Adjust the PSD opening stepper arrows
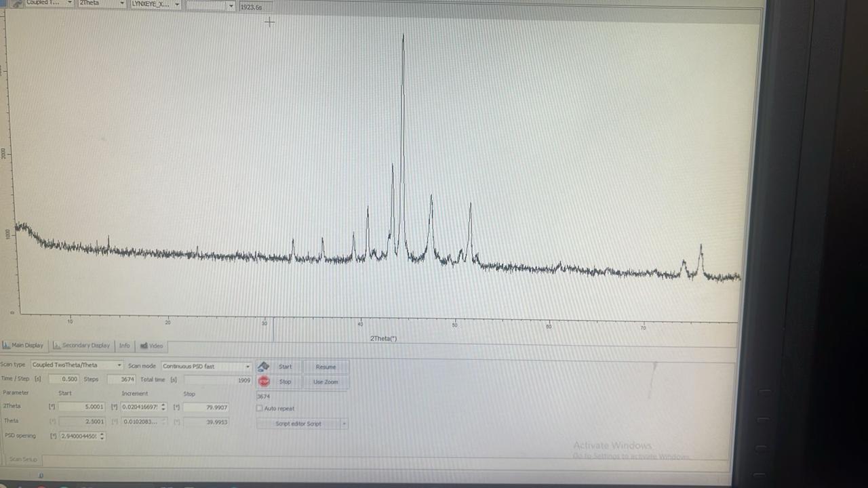Image resolution: width=868 pixels, height=488 pixels. click(102, 436)
